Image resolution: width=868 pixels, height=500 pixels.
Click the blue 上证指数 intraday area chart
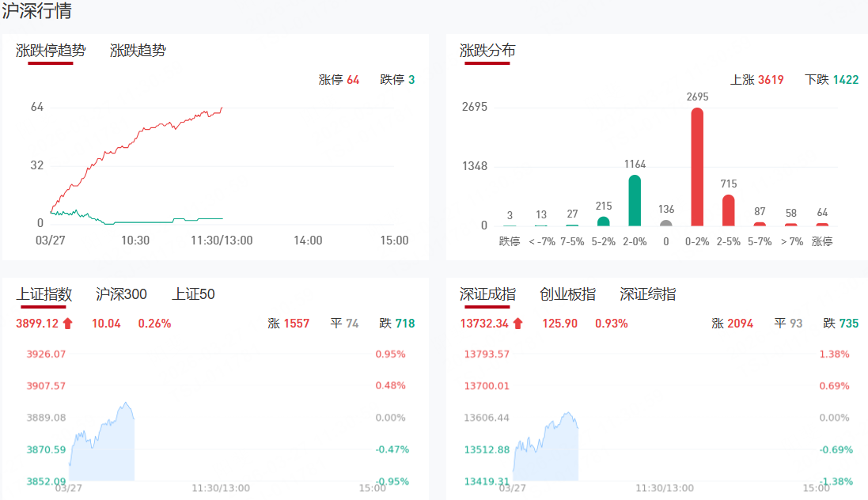[103, 451]
